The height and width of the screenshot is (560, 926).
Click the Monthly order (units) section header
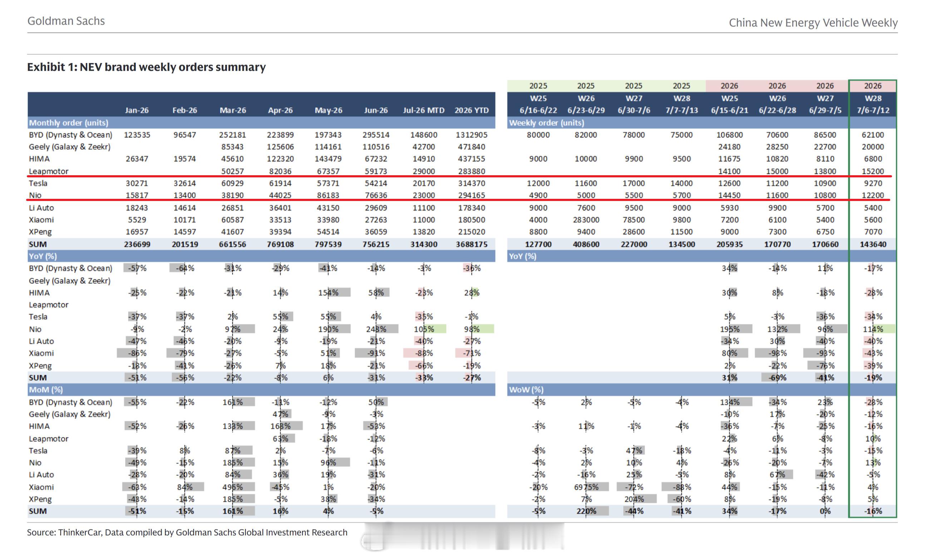point(68,123)
